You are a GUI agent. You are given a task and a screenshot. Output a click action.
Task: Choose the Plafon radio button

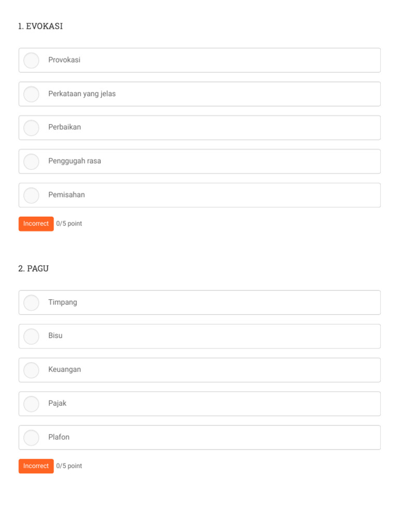pos(31,437)
